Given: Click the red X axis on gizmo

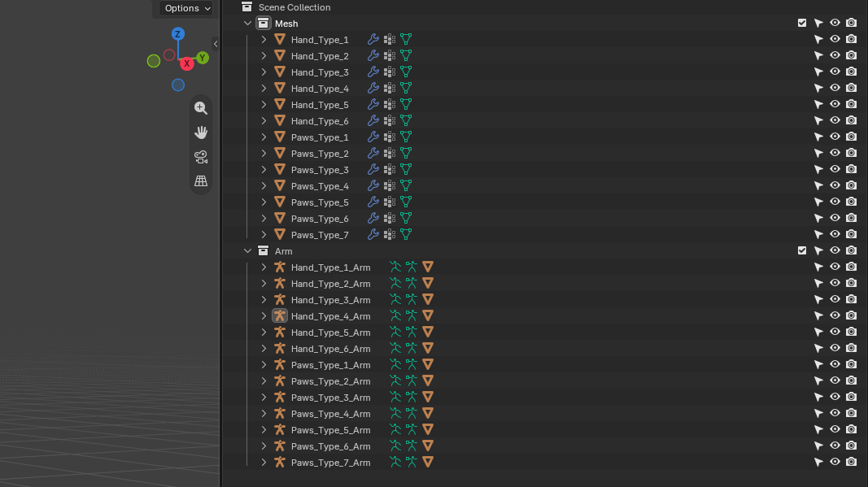Looking at the screenshot, I should tap(187, 63).
